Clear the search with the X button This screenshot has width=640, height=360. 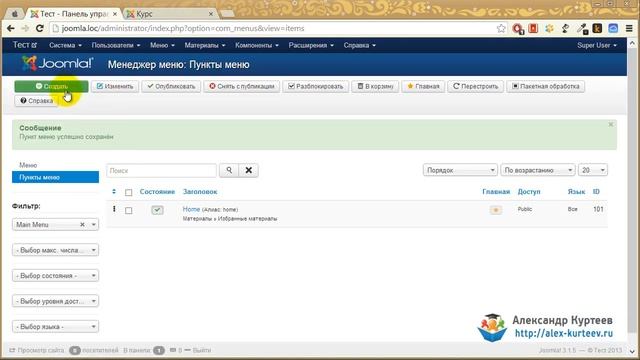(249, 170)
